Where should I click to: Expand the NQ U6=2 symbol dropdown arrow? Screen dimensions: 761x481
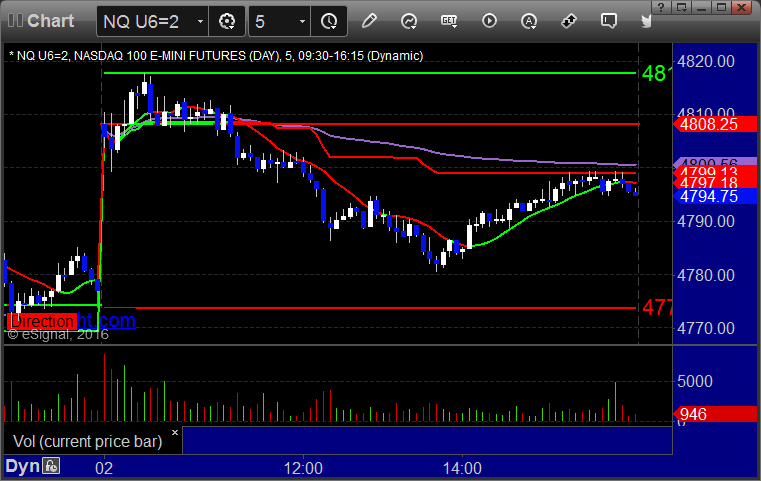coord(200,21)
